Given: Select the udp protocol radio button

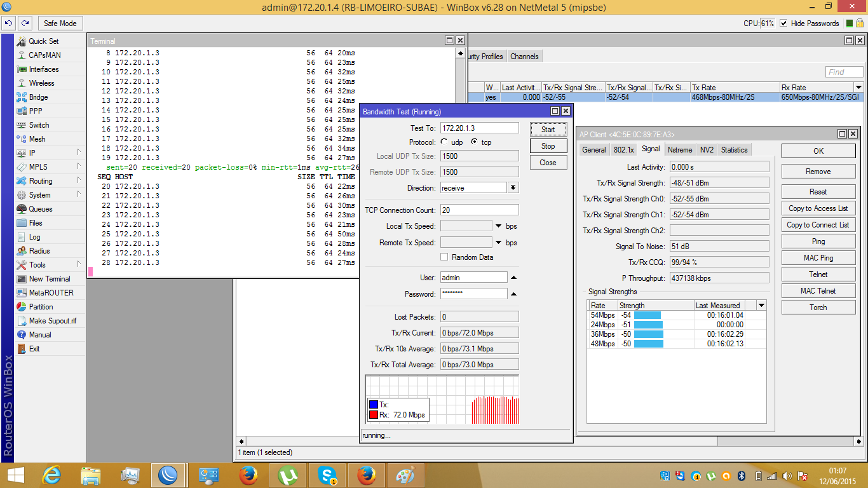Looking at the screenshot, I should 444,142.
